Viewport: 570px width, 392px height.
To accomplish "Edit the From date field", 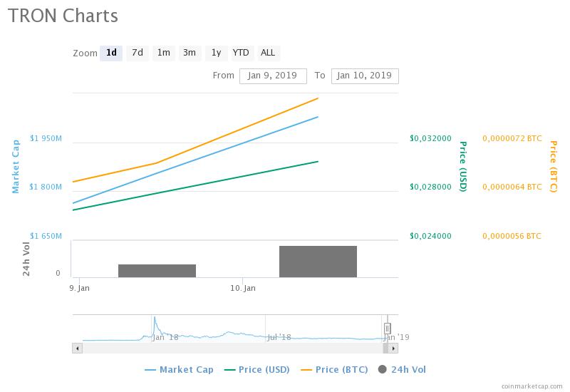I will (273, 76).
